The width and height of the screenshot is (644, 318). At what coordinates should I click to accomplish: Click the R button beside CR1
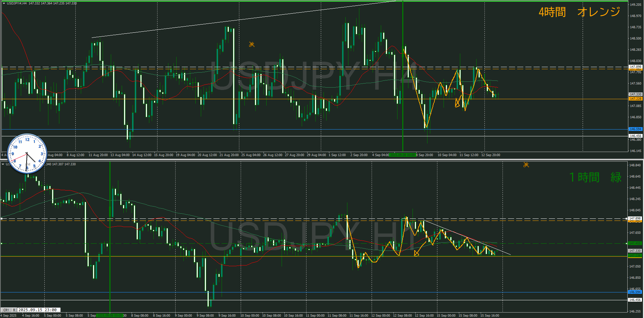pos(14,310)
